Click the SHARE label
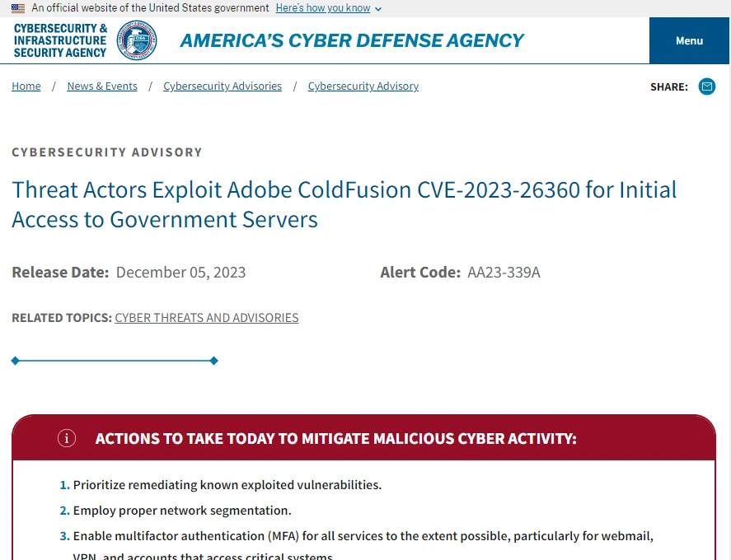Screen dimensions: 731x560 [x=668, y=86]
